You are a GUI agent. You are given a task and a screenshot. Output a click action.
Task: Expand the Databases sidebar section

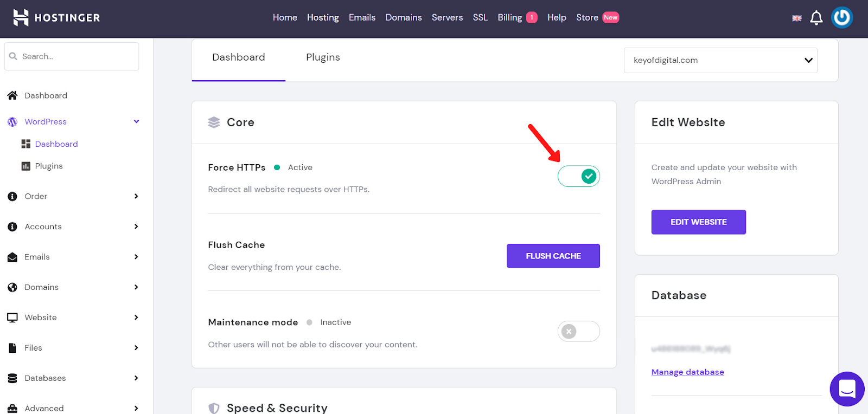click(136, 378)
